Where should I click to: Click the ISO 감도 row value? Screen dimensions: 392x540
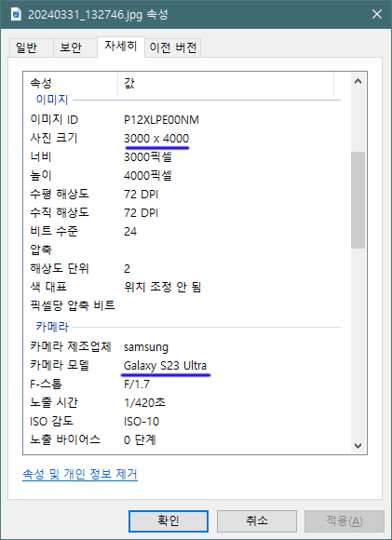(x=142, y=421)
